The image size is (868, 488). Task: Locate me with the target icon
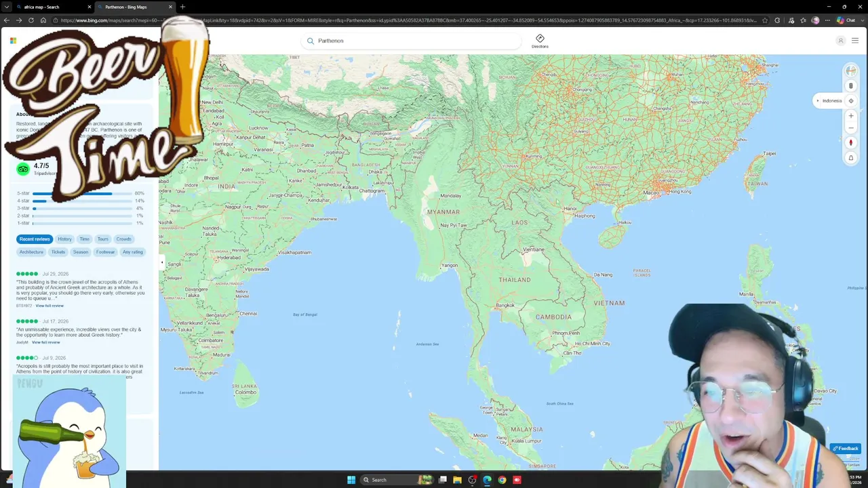(x=851, y=101)
